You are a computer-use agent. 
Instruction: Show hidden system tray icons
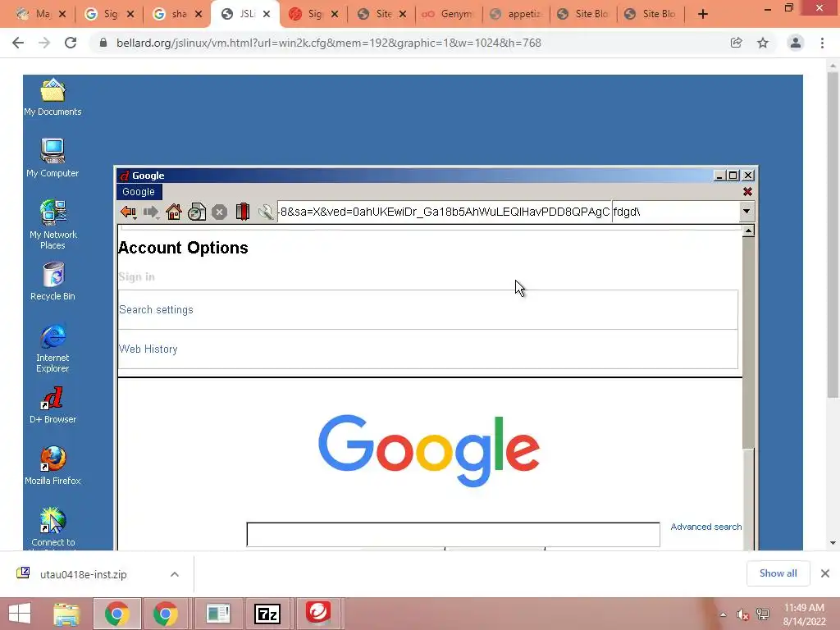pyautogui.click(x=724, y=614)
